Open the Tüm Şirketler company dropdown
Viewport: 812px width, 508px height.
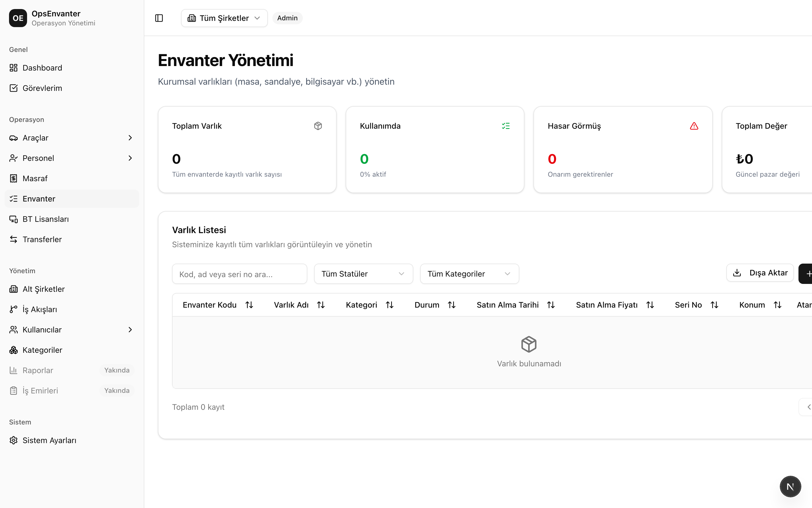point(224,18)
